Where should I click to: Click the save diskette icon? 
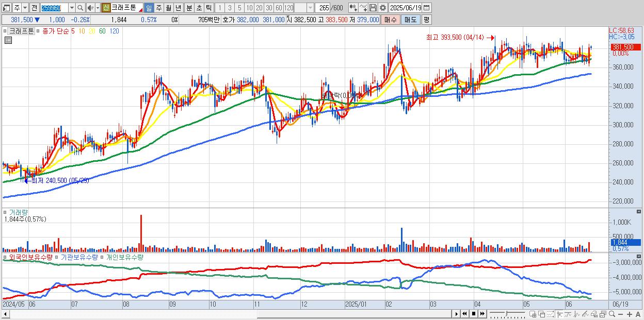[x=373, y=8]
